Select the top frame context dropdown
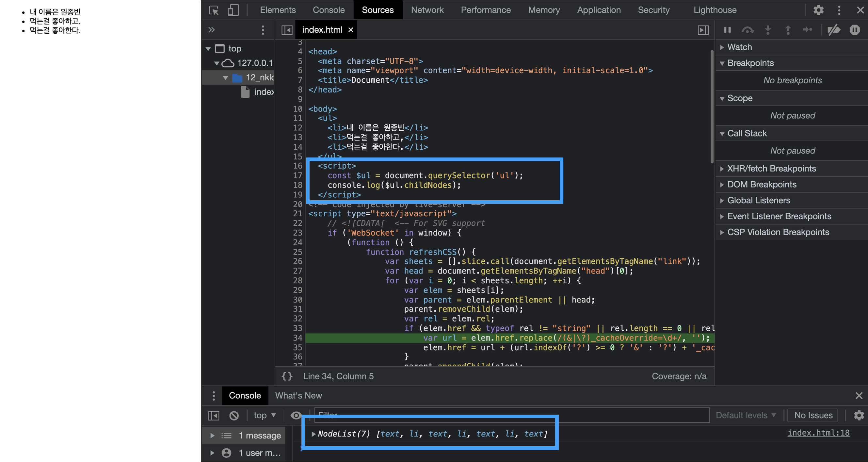868x462 pixels. [x=264, y=415]
